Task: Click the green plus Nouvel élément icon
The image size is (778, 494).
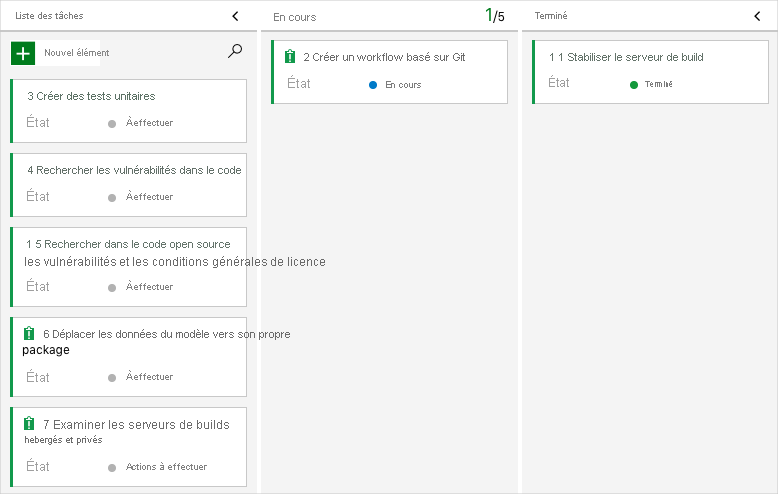Action: [x=23, y=53]
